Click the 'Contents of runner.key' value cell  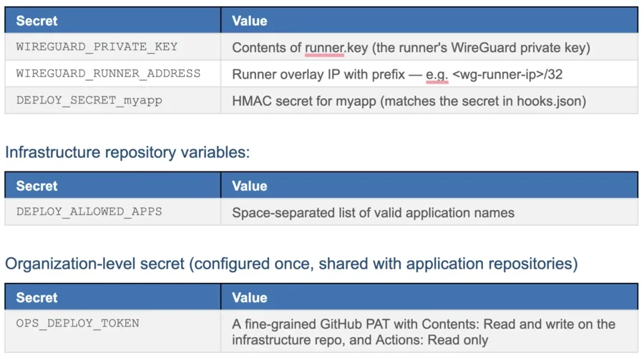[x=410, y=49]
